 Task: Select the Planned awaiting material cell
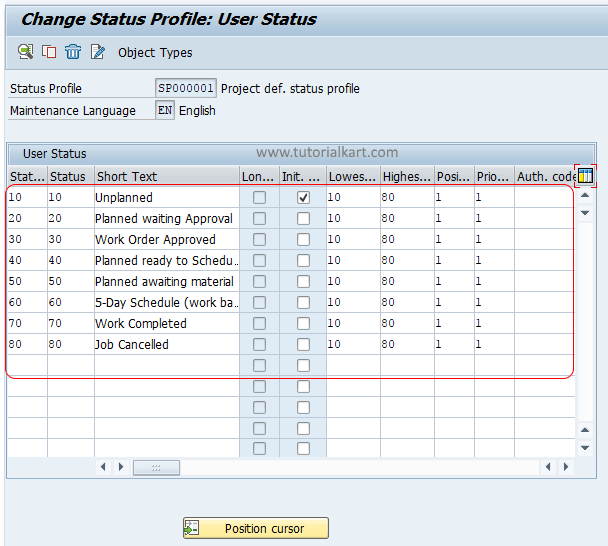(167, 282)
